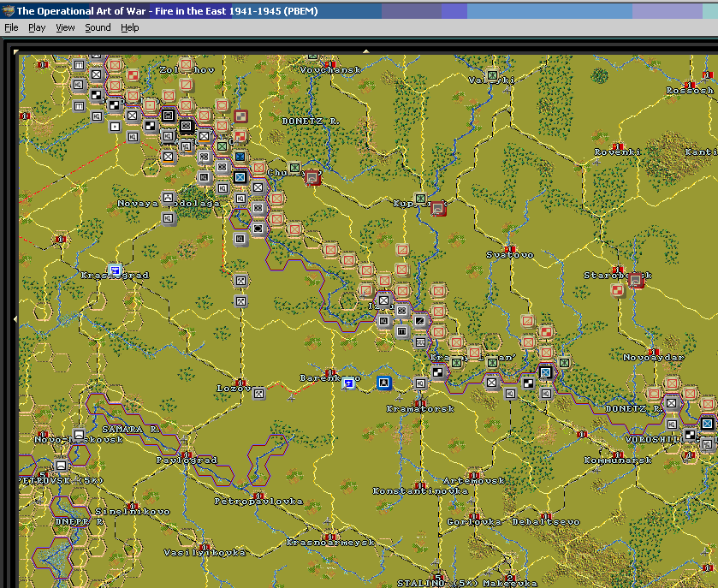Click the DNEPR R. river label
The width and height of the screenshot is (718, 588).
(79, 521)
